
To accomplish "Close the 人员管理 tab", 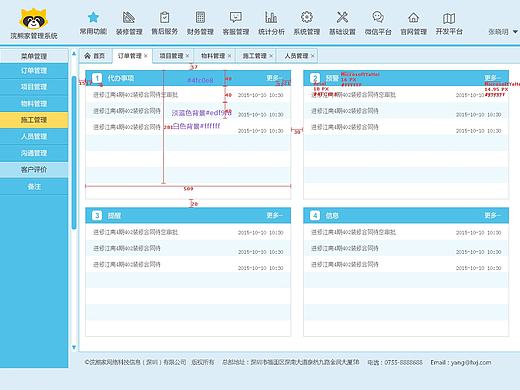I will point(312,56).
